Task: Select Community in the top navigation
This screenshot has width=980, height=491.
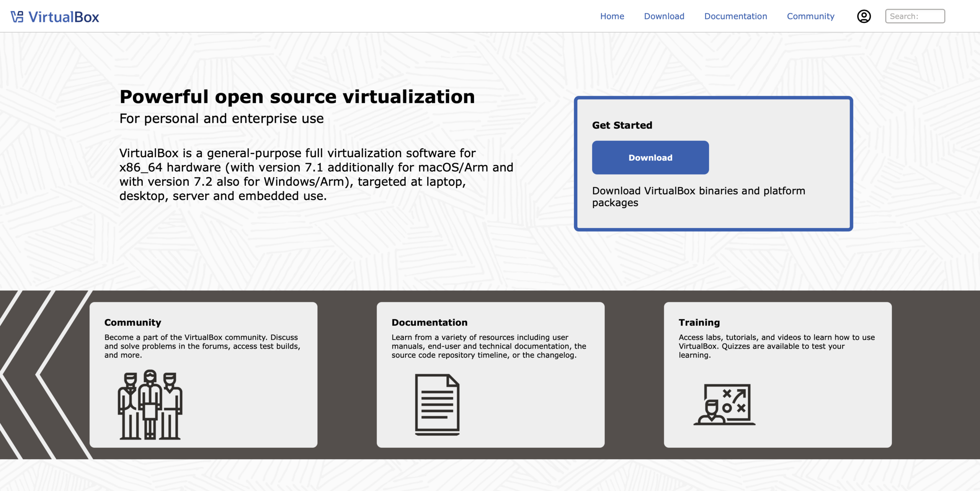Action: point(810,16)
